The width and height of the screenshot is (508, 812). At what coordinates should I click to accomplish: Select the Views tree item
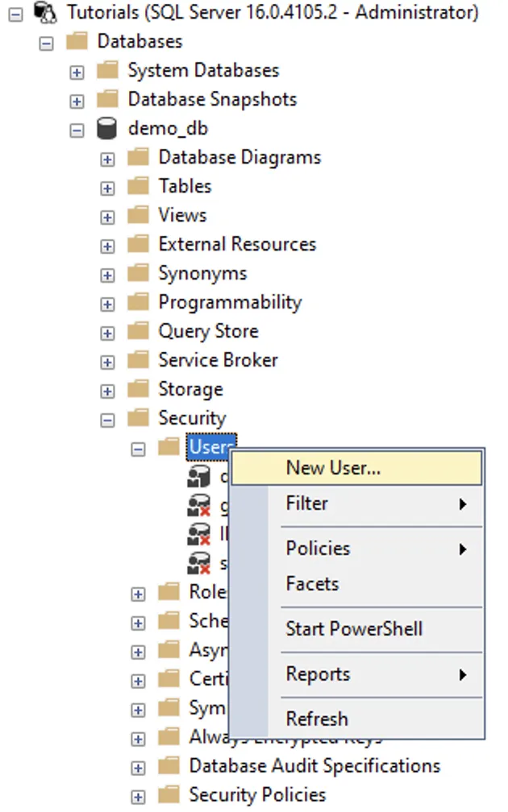pos(182,215)
